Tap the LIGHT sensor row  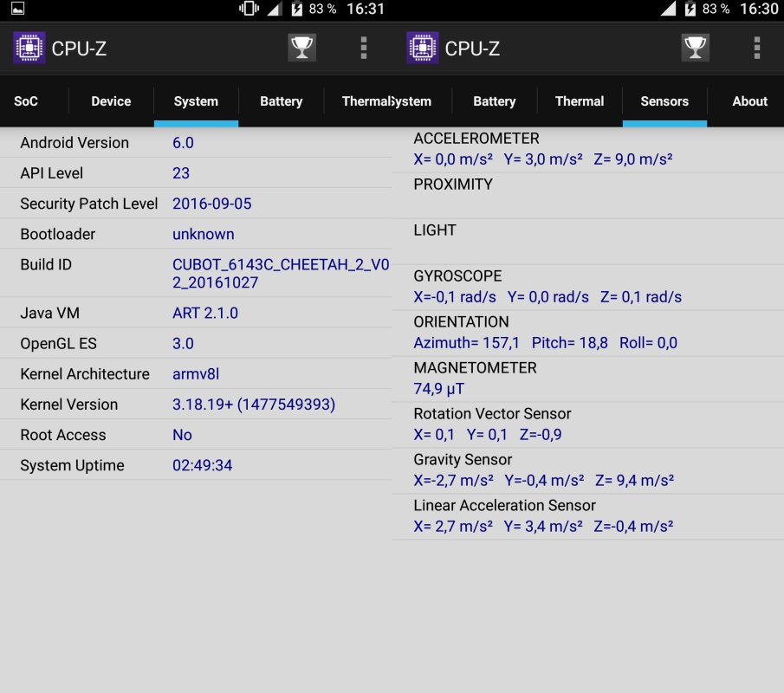coord(587,242)
